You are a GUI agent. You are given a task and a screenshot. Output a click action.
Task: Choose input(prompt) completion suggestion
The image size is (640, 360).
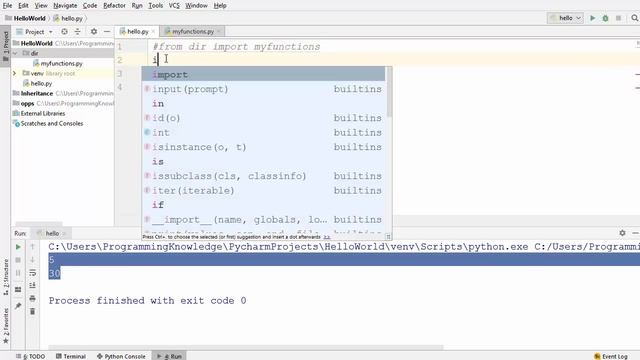point(263,89)
